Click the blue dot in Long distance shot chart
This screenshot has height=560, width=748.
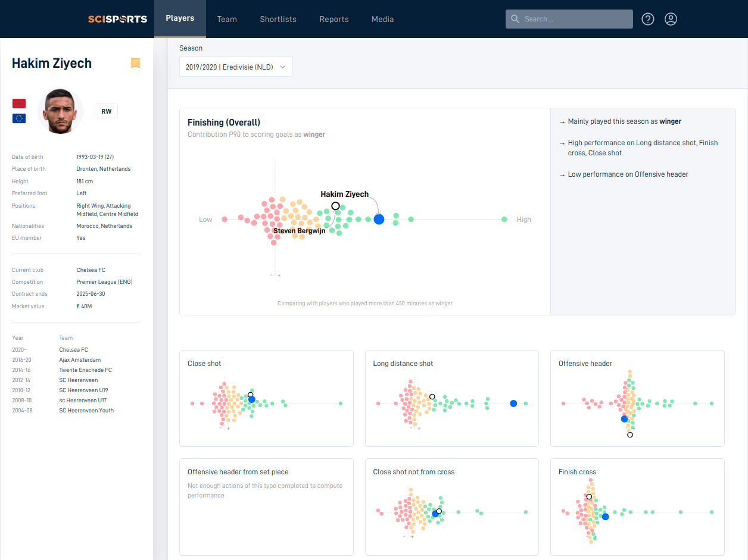click(513, 403)
